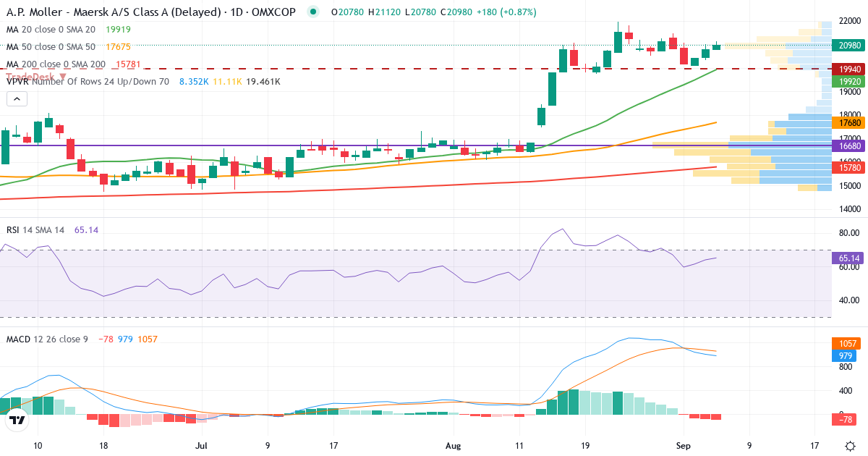868x456 pixels.
Task: Click the 80.00 RSI scale label
Action: tap(848, 233)
